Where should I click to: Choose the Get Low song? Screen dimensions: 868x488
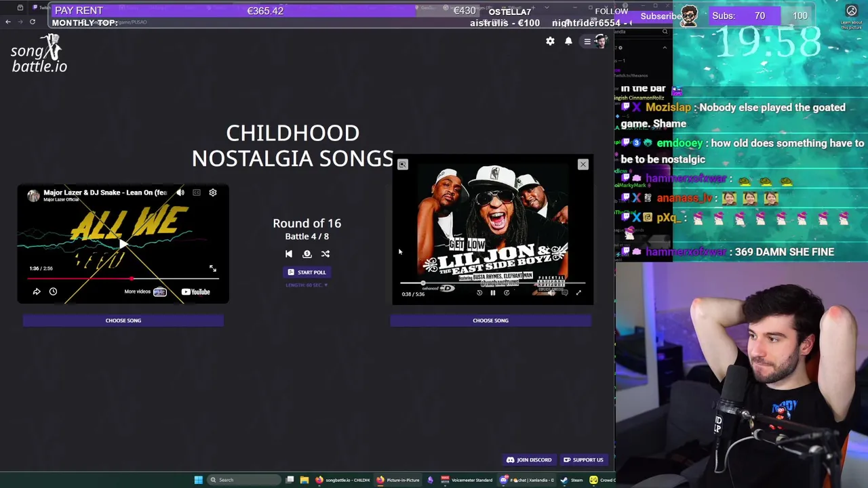click(x=490, y=320)
